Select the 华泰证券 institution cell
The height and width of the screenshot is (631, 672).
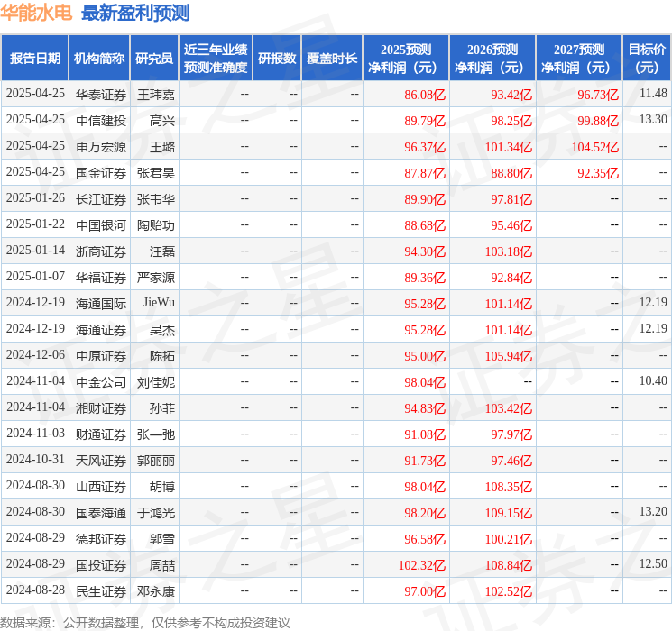[101, 95]
